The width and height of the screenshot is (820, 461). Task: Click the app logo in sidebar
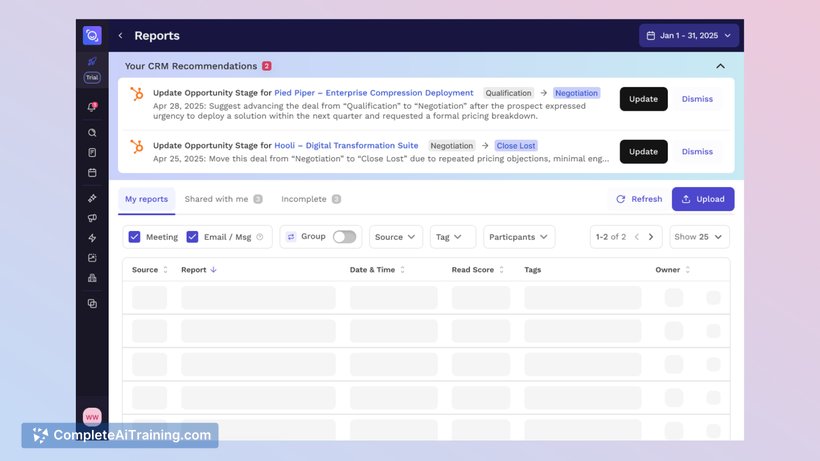[x=92, y=36]
